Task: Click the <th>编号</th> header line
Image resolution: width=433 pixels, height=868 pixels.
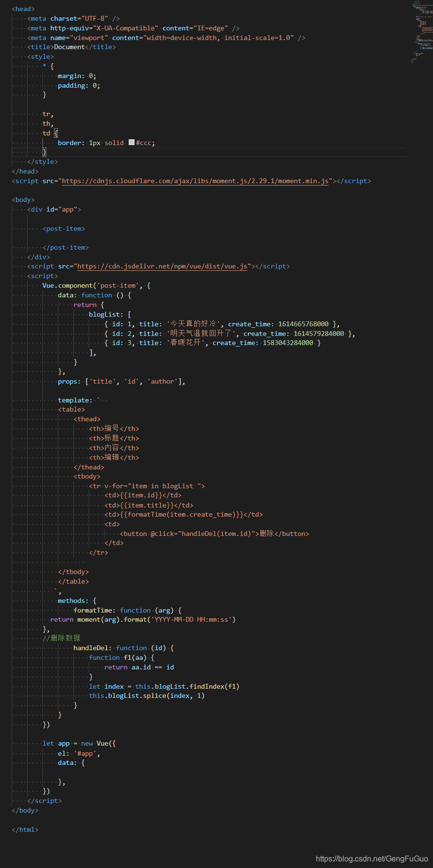Action: [x=114, y=429]
